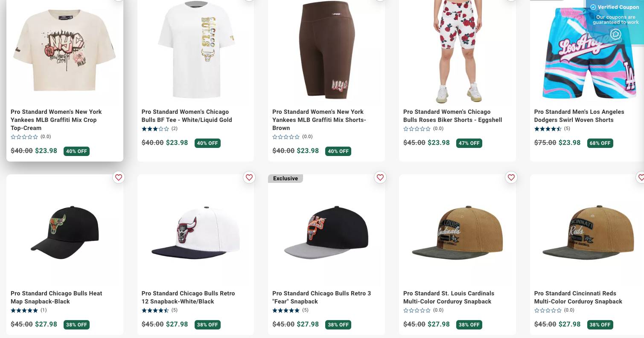Screen dimensions: 644x338
Task: Open the rating stars on the Retro 12 Snapback
Action: tap(155, 310)
